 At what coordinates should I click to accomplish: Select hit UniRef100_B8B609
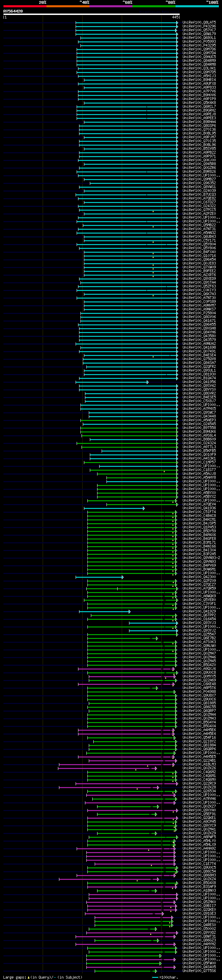(x=199, y=439)
